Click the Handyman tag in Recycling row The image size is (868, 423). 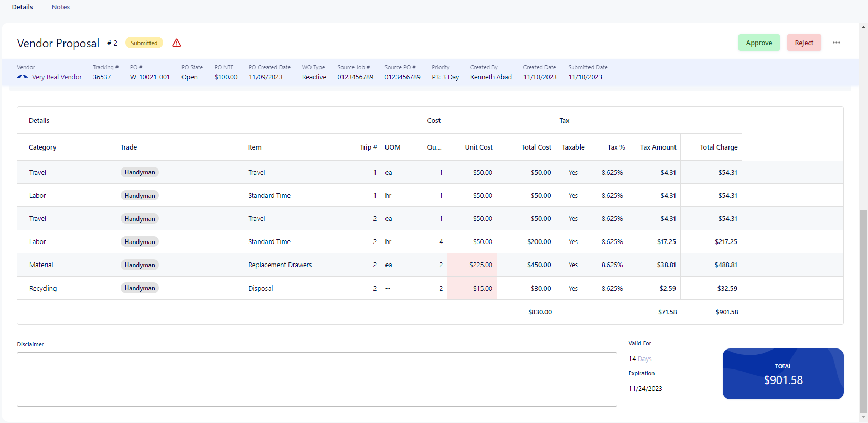tap(140, 288)
